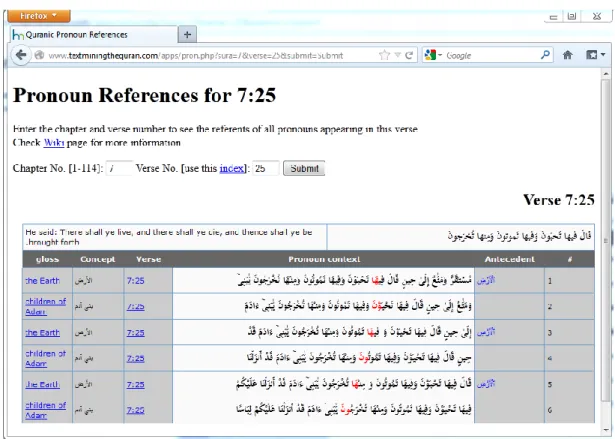Screen dimensions: 615x439
Task: Open the URL history dropdown arrow
Action: tap(398, 55)
